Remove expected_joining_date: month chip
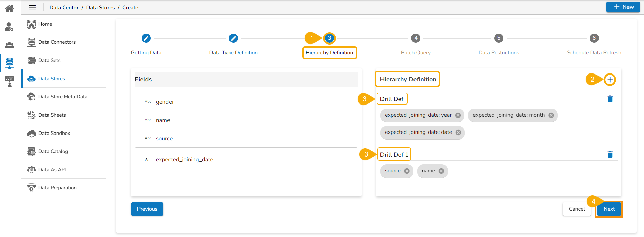Screen dimensions: 644x237 [551, 115]
